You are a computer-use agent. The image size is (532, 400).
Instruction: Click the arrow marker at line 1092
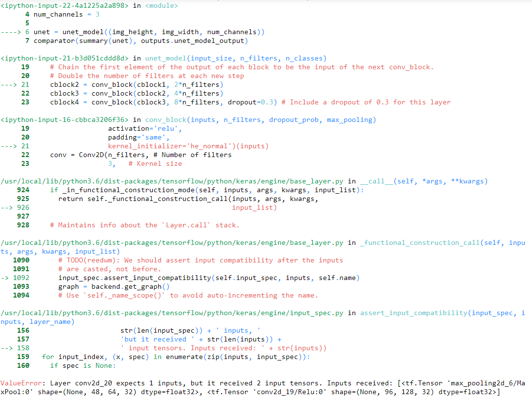click(x=5, y=278)
